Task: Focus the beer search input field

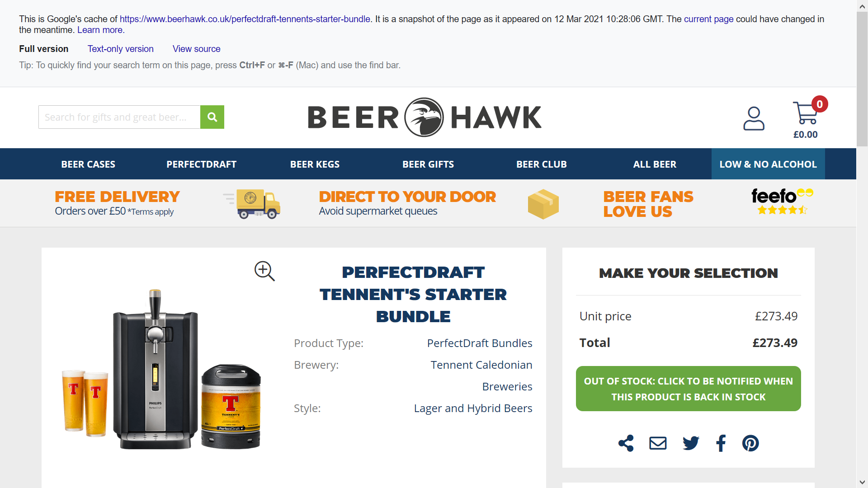Action: click(x=119, y=117)
